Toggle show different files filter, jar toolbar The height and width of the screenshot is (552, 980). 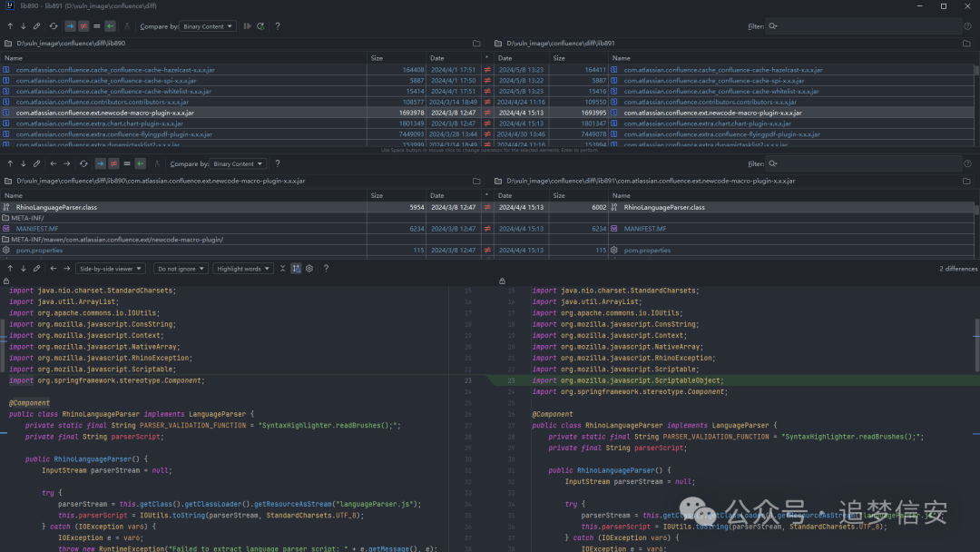pyautogui.click(x=113, y=163)
